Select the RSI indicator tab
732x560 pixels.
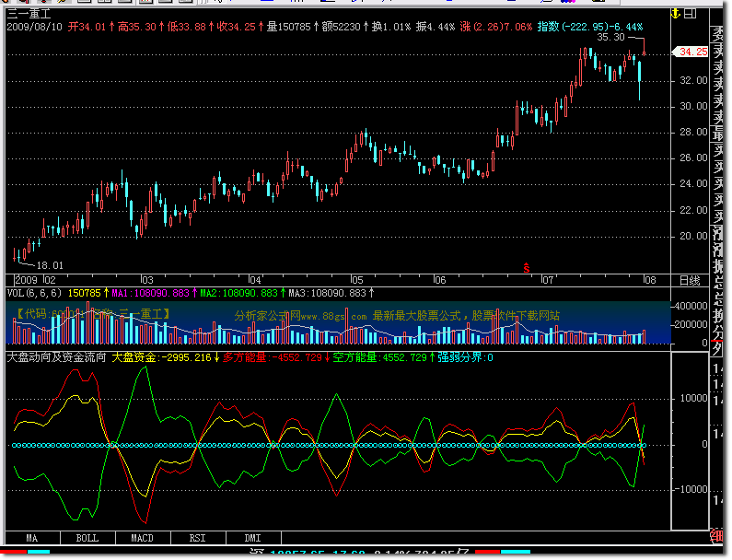tap(197, 538)
